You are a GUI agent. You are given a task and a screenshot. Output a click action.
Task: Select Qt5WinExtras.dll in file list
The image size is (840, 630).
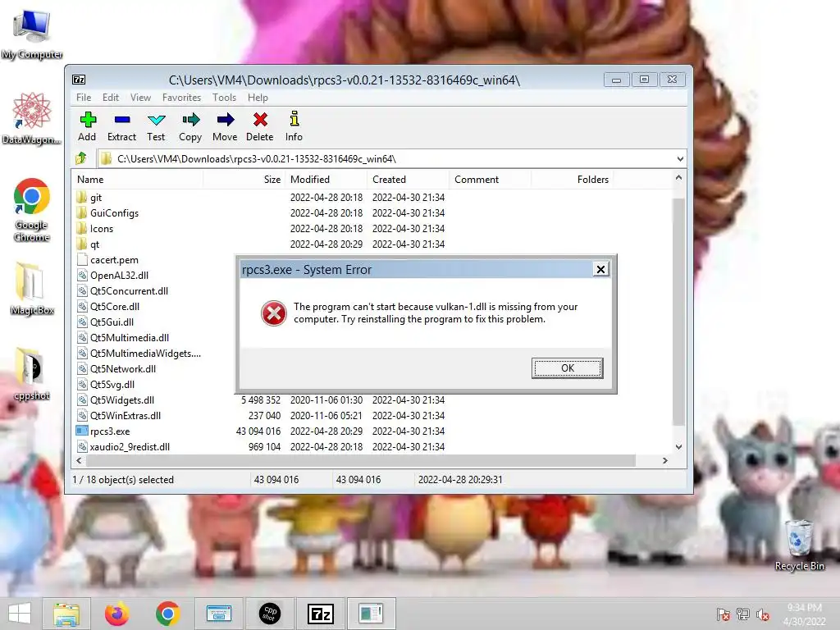click(x=118, y=416)
